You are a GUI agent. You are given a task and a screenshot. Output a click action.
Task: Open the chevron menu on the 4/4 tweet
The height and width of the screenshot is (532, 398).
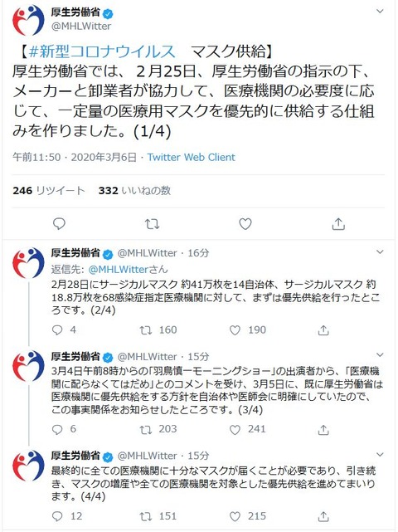coord(380,455)
